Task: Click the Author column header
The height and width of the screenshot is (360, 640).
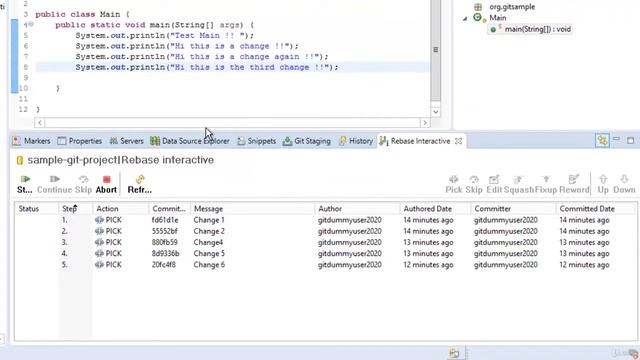Action: (x=358, y=209)
